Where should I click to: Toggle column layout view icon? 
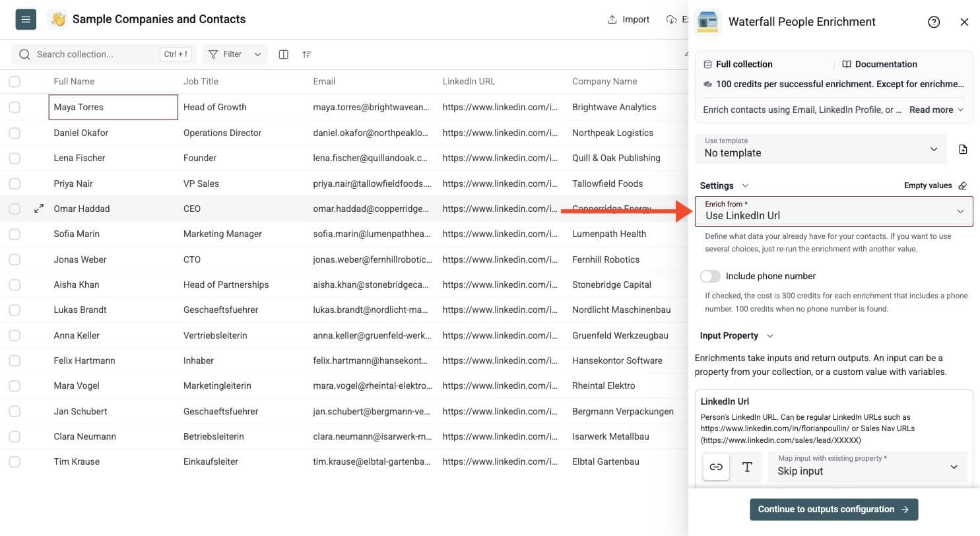[283, 54]
